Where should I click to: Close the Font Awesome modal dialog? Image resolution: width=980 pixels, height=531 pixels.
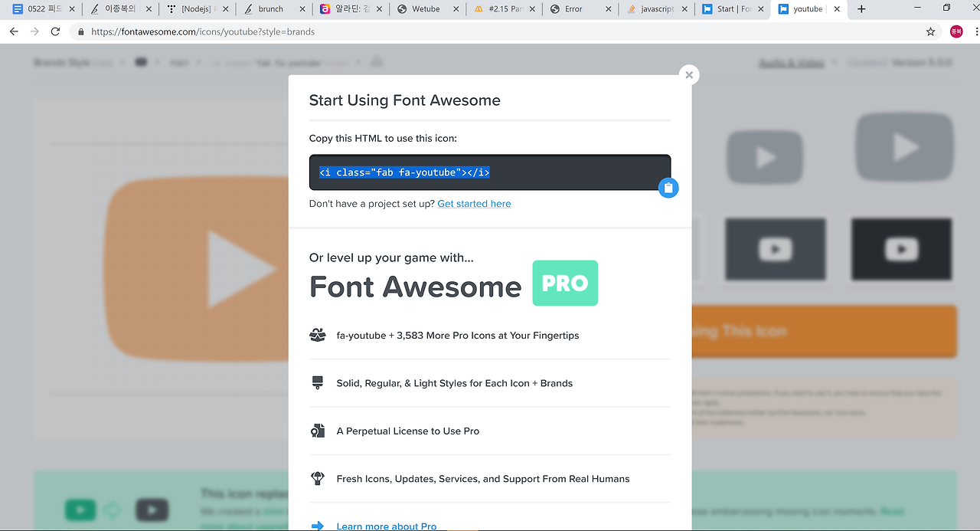click(x=689, y=74)
